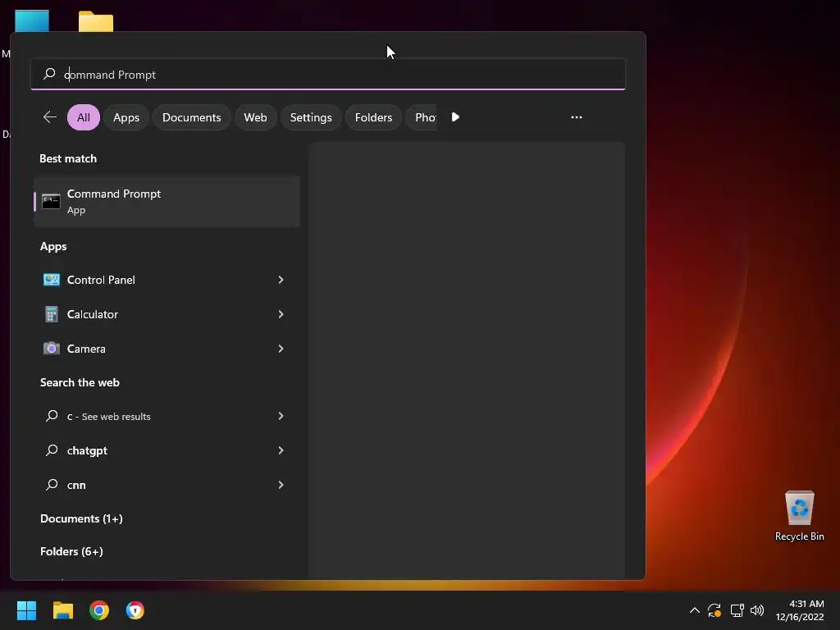Expand Calculator result chevron
This screenshot has width=840, height=630.
pyautogui.click(x=281, y=314)
